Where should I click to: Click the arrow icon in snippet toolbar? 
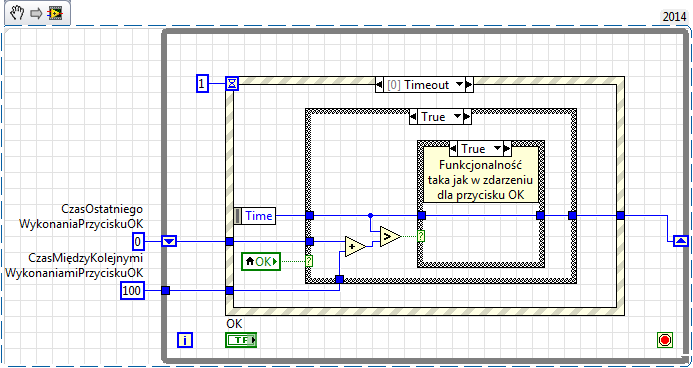click(36, 14)
